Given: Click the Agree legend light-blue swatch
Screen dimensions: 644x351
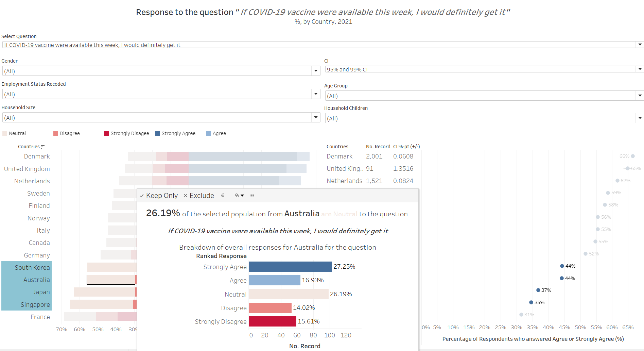Looking at the screenshot, I should (x=209, y=133).
